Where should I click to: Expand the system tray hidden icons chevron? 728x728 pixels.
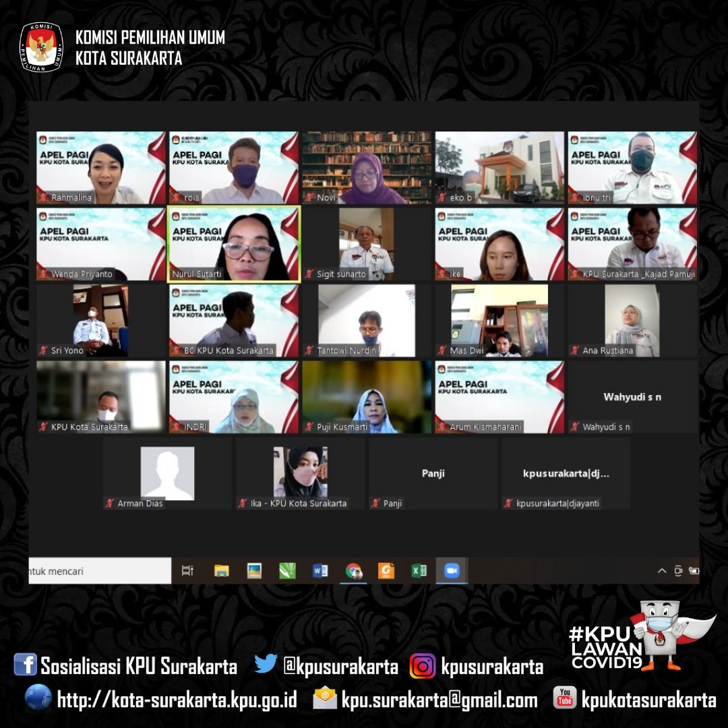coord(663,571)
